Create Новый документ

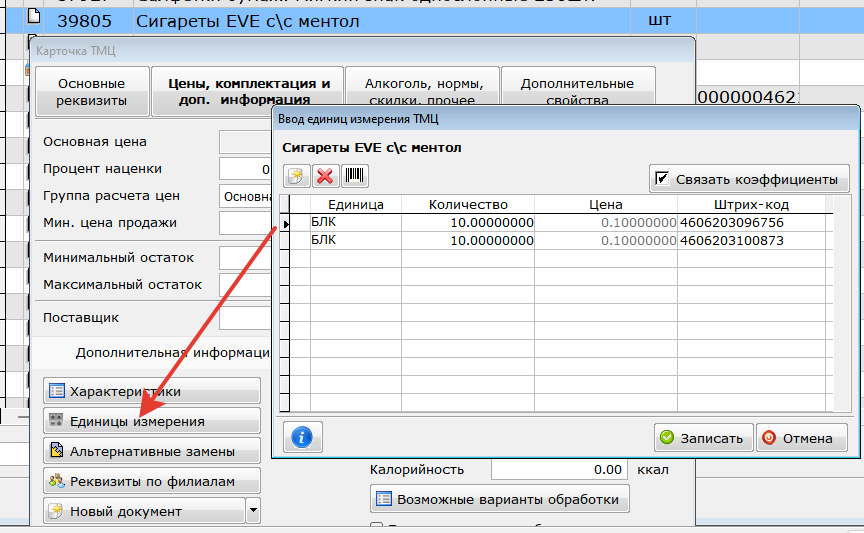(144, 511)
